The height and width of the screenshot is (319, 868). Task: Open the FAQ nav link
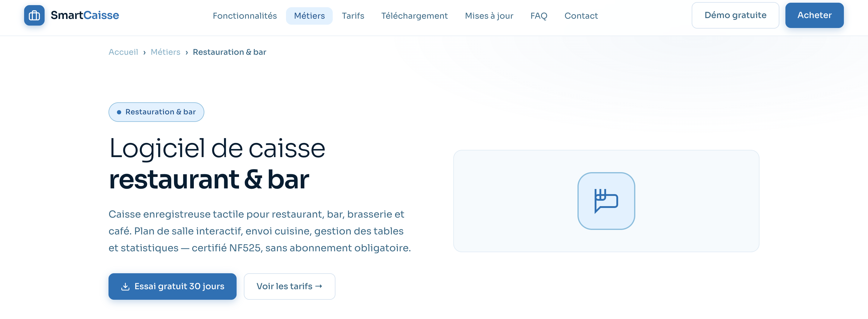(539, 16)
